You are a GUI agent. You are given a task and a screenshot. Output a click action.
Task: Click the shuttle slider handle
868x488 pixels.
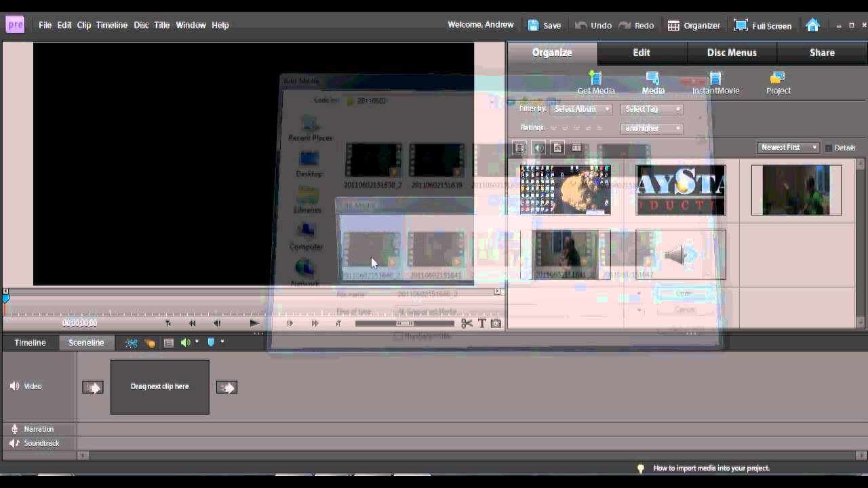[x=405, y=323]
